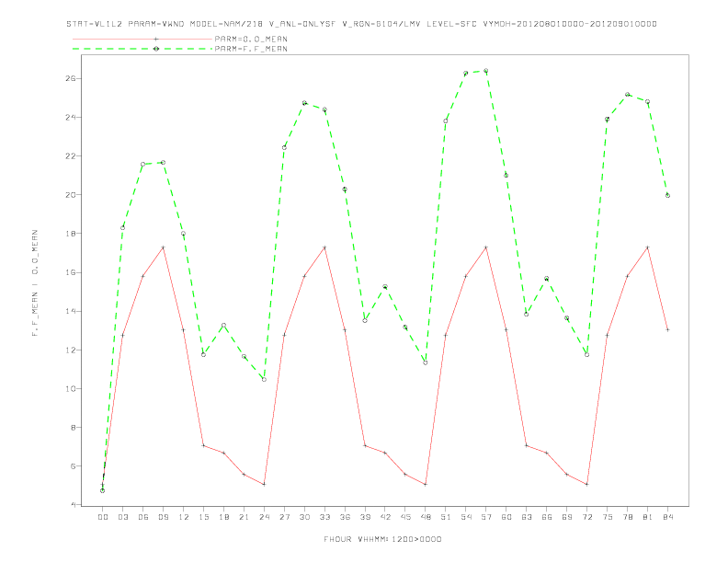Click the x-axis title FHOUR VHHMM:1200>0000

(x=382, y=539)
